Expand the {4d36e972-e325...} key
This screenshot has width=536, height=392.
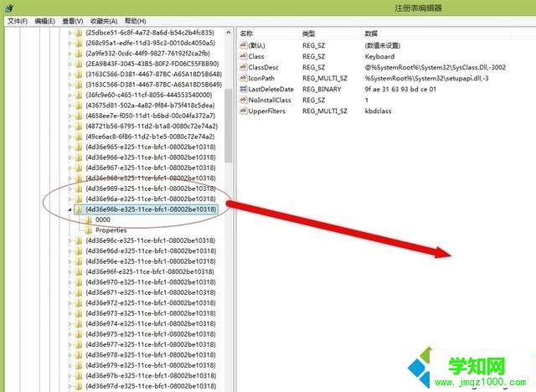point(70,303)
